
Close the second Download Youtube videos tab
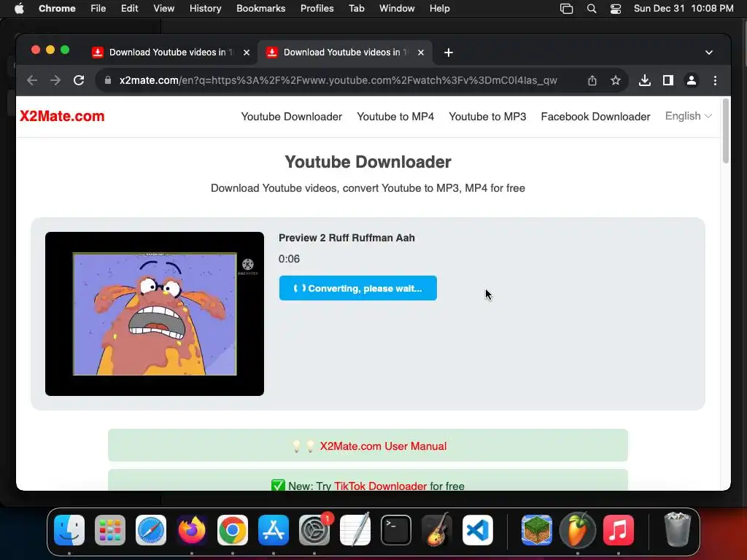coord(421,52)
